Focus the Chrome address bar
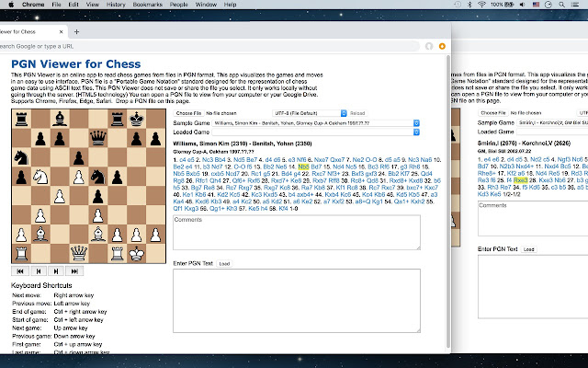 click(209, 46)
